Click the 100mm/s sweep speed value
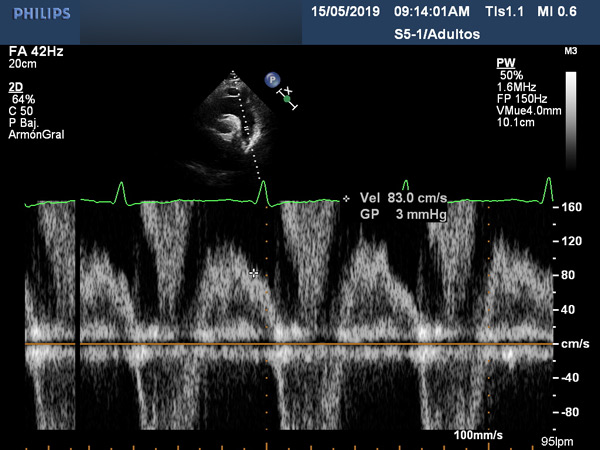 (478, 436)
